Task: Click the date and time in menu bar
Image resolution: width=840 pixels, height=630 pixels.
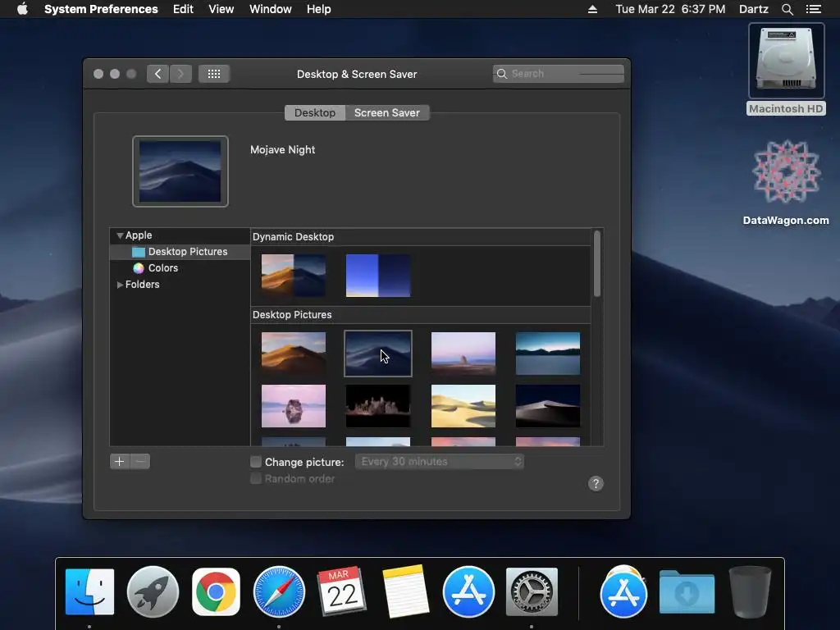Action: tap(670, 9)
